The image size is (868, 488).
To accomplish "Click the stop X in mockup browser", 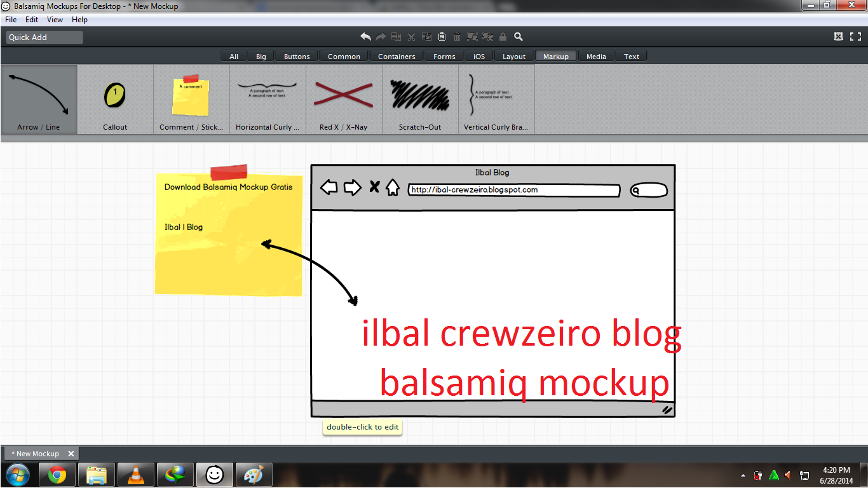I will tap(374, 187).
